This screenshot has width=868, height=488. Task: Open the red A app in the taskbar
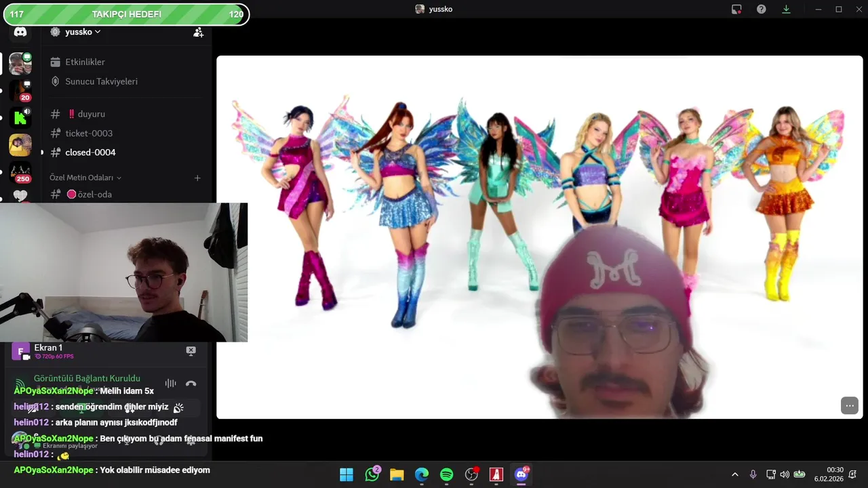point(496,474)
